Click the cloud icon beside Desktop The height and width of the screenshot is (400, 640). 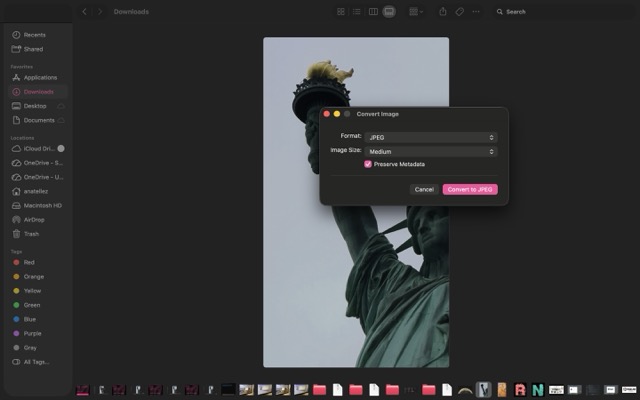tap(61, 106)
